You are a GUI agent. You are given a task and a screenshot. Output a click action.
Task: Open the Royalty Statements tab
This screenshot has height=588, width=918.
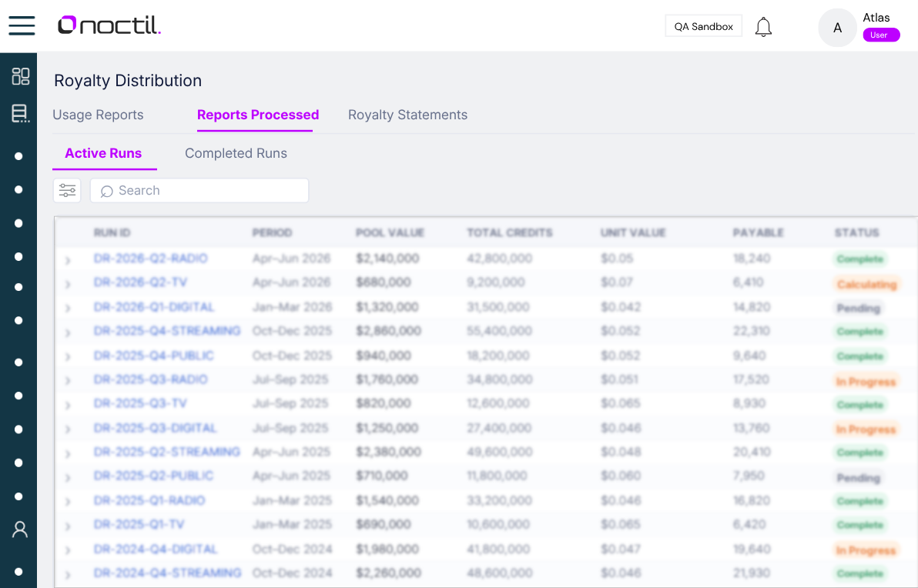tap(407, 115)
